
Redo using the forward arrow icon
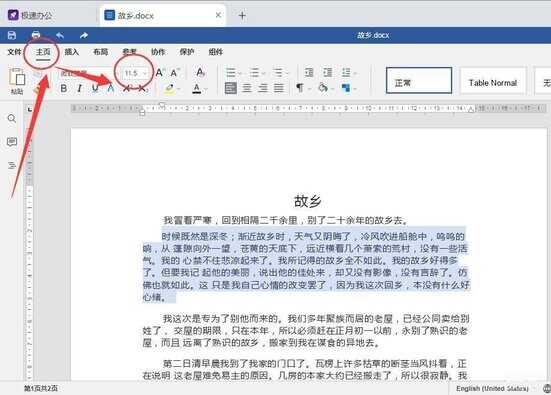click(84, 35)
